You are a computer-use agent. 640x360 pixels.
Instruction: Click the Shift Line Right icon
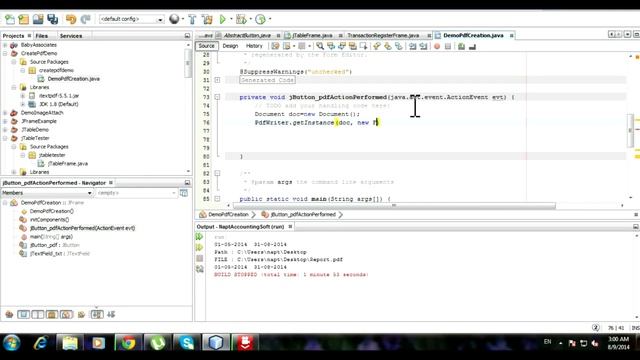click(x=423, y=46)
